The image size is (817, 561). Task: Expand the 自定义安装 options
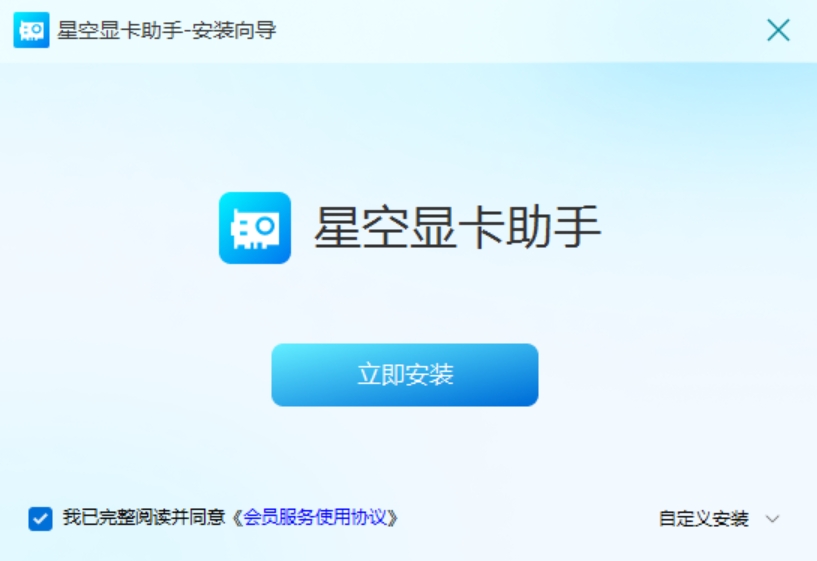click(703, 519)
